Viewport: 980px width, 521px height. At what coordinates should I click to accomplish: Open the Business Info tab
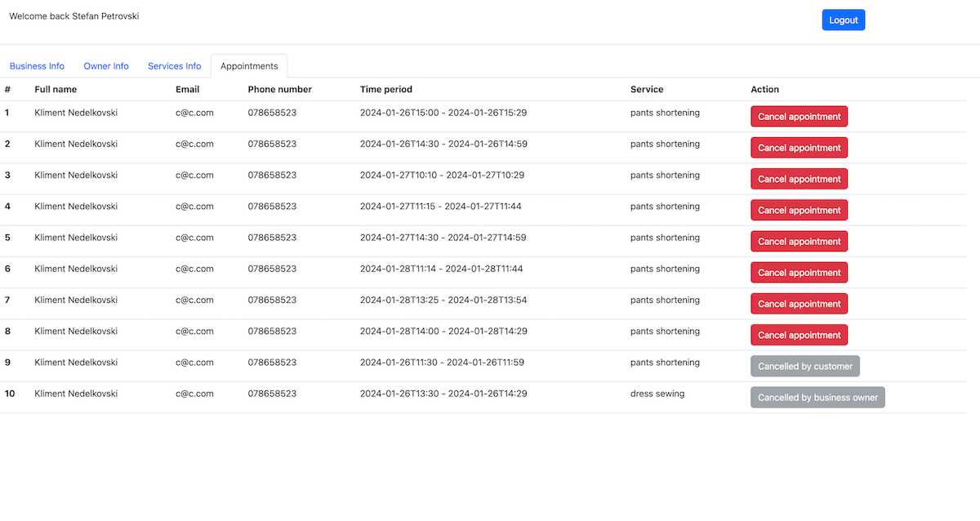(37, 66)
